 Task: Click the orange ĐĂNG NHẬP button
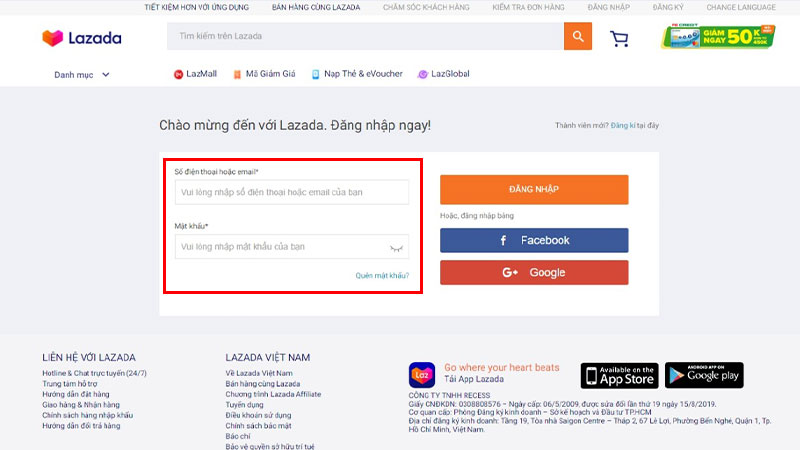click(x=534, y=189)
